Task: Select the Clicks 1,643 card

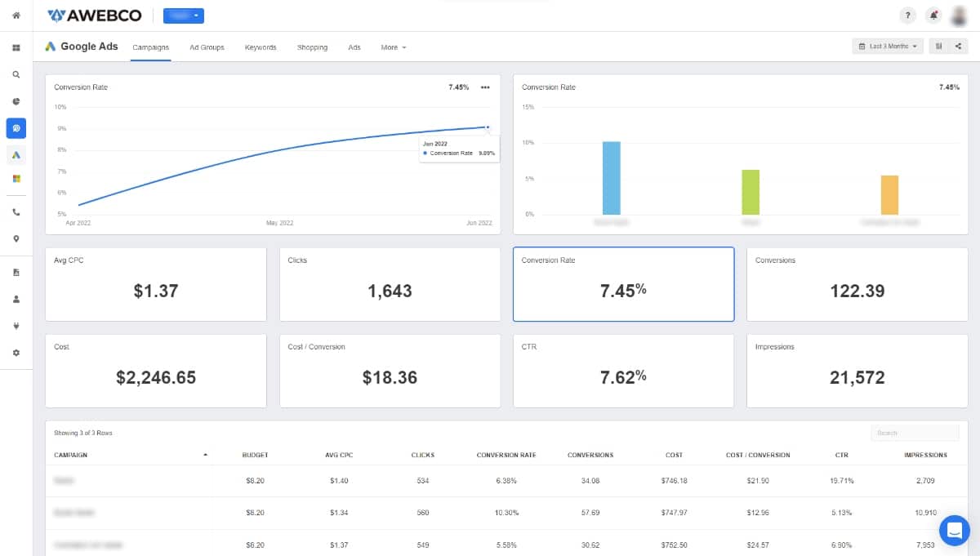Action: click(x=390, y=285)
